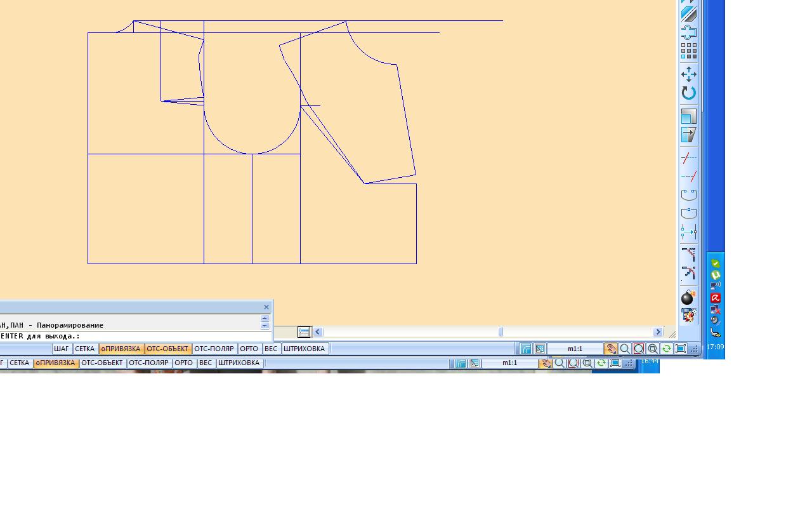Toggle СЕТКА in back window status bar

(19, 363)
